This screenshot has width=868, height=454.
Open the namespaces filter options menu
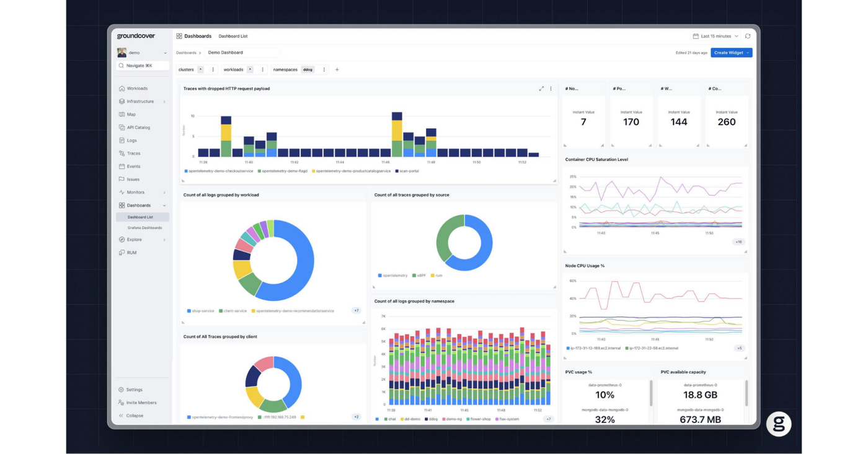point(324,70)
